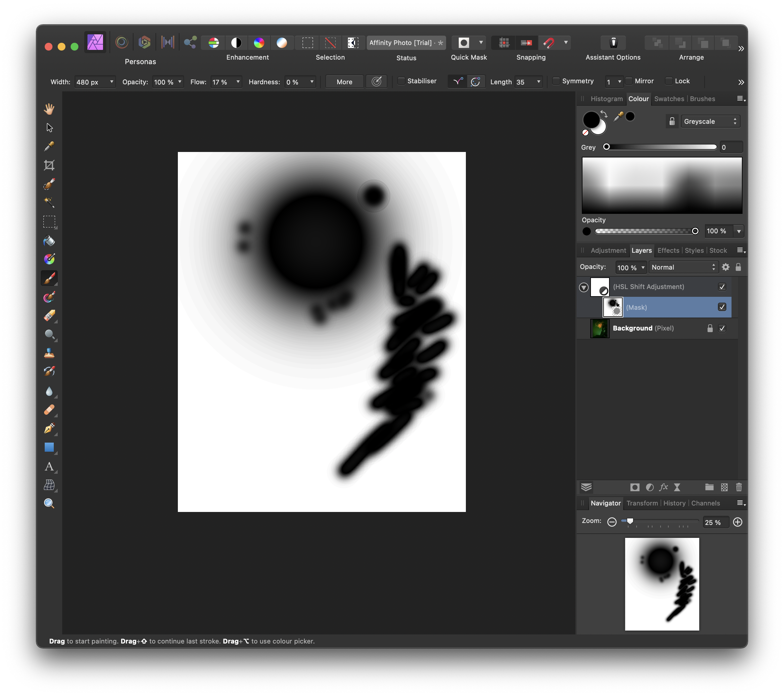This screenshot has width=784, height=696.
Task: Open the Normal blend mode dropdown
Action: [683, 267]
